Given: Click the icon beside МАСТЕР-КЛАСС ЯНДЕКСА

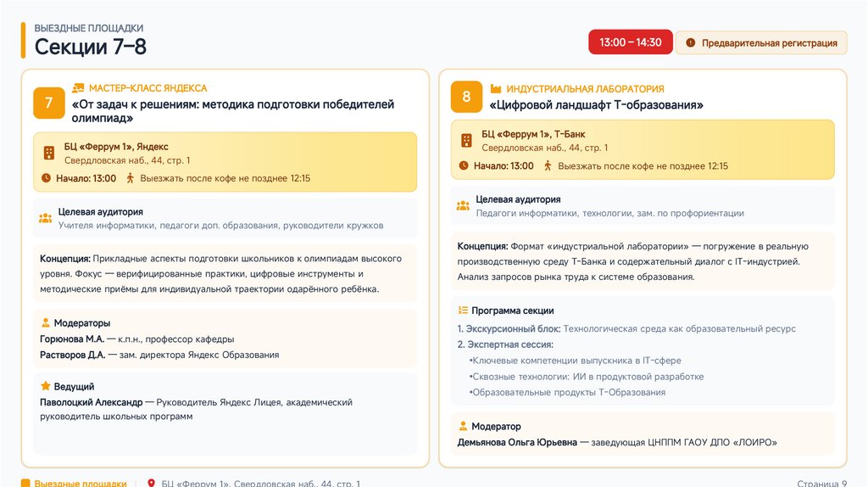Looking at the screenshot, I should point(78,88).
